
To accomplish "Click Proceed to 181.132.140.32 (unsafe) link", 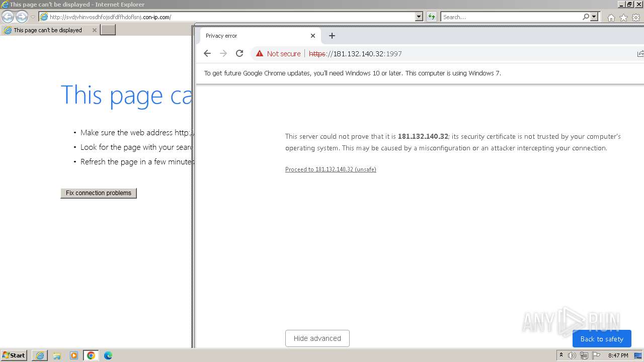I will pos(331,169).
